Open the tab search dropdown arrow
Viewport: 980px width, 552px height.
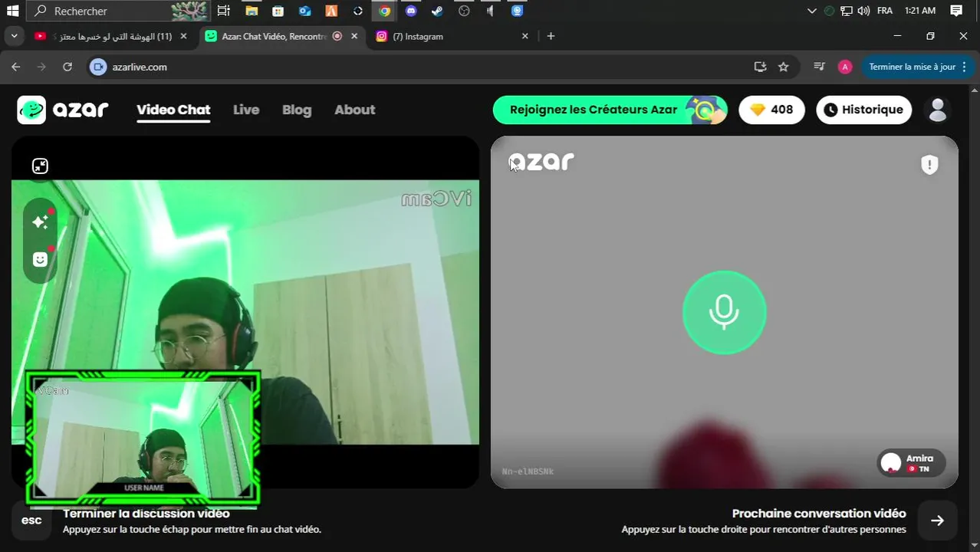(14, 36)
